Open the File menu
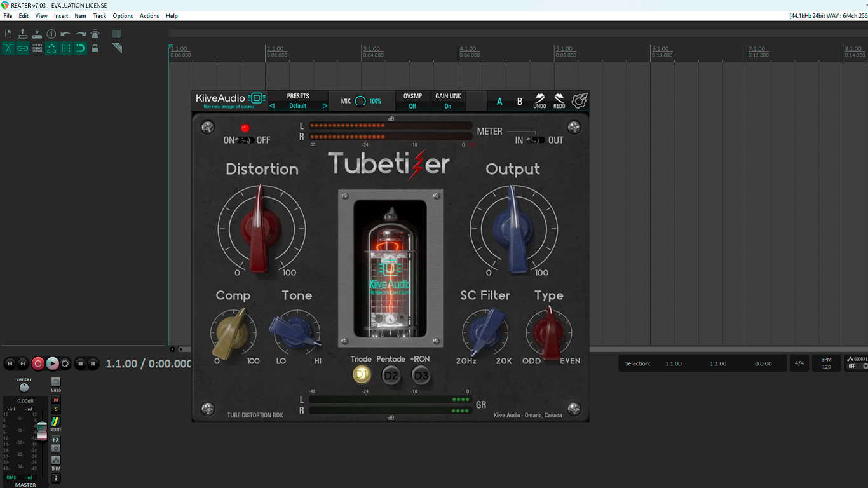The width and height of the screenshot is (868, 488). (x=8, y=16)
